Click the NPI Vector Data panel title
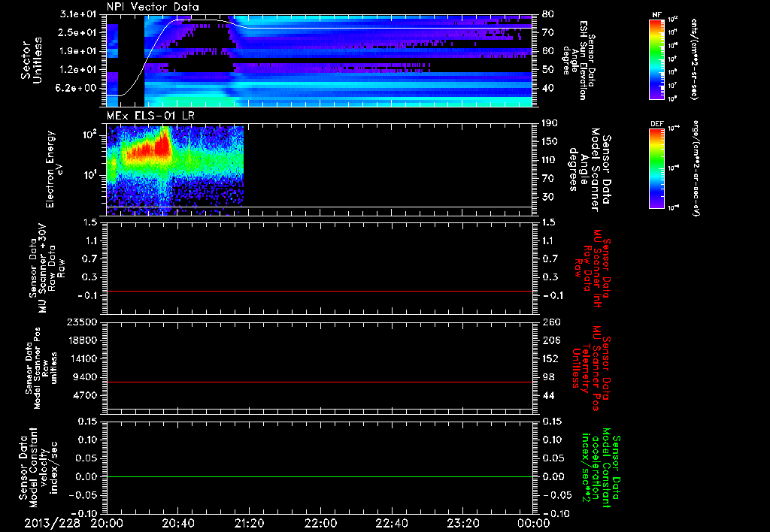The image size is (770, 532). [x=153, y=7]
